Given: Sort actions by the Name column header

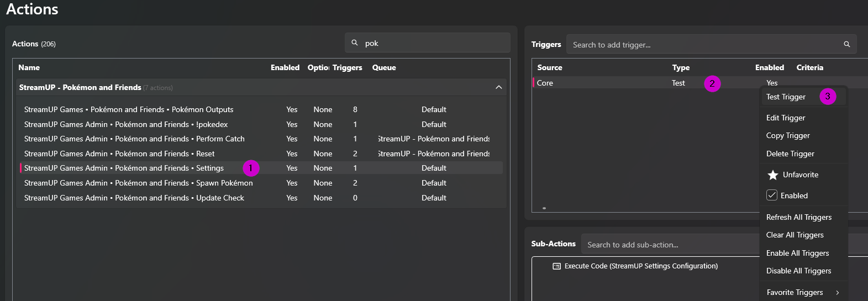Looking at the screenshot, I should (29, 67).
